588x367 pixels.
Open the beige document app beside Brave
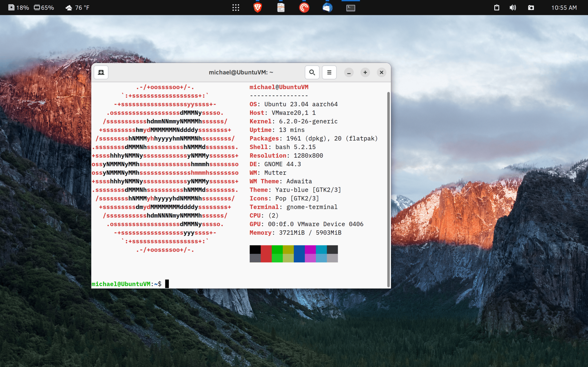[x=281, y=8]
